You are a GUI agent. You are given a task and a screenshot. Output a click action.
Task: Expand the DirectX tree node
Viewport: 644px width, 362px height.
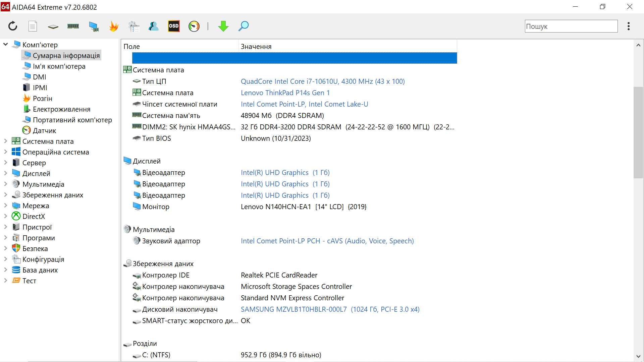pos(5,217)
